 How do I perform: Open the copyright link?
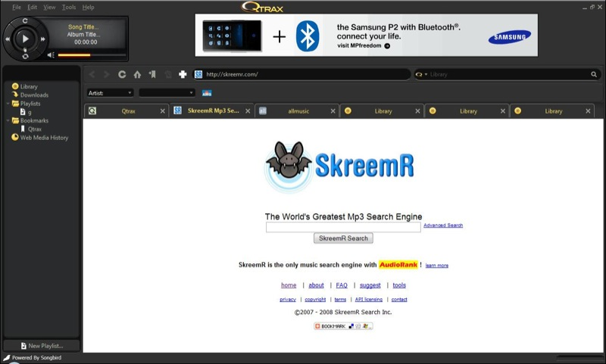pyautogui.click(x=315, y=300)
